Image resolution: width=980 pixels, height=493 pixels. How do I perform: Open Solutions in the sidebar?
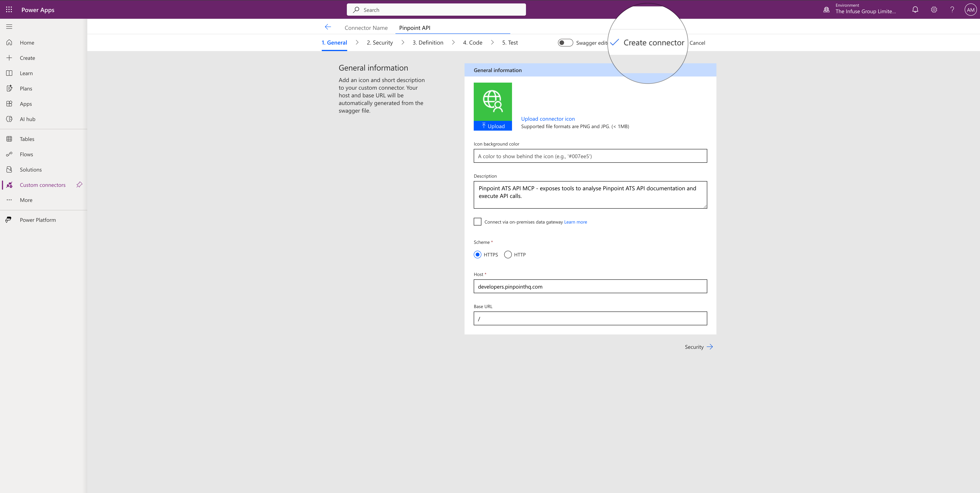[x=31, y=169]
